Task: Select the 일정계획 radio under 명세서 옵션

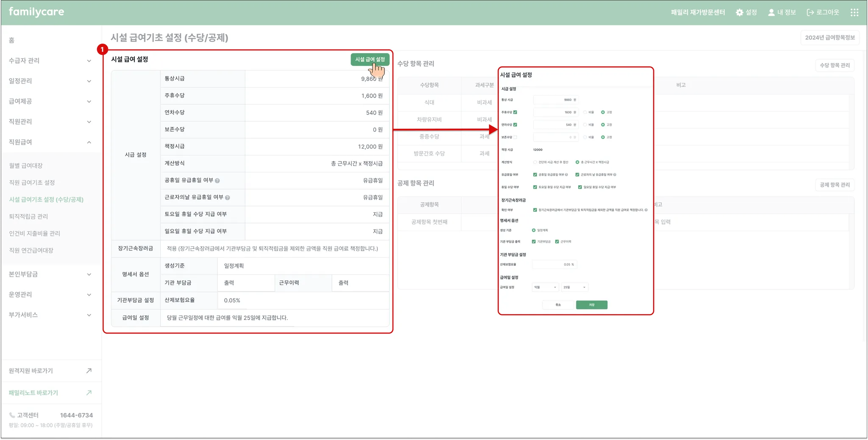Action: 534,230
